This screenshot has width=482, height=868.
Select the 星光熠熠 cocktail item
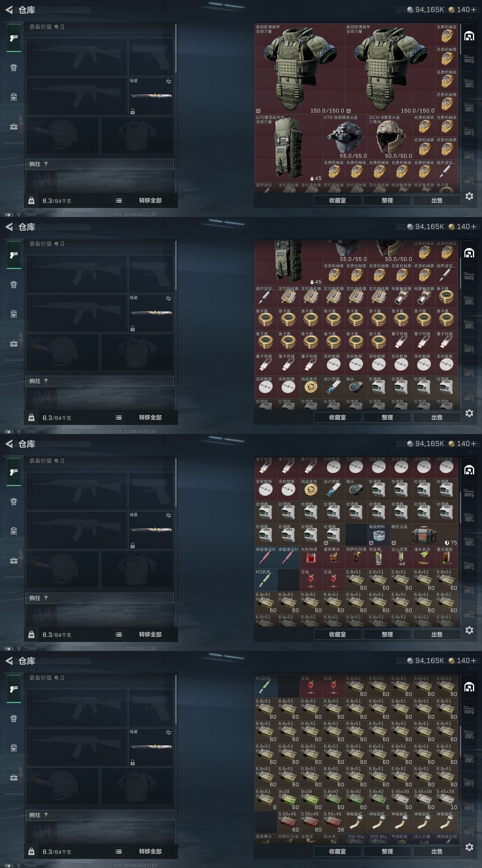(x=447, y=557)
